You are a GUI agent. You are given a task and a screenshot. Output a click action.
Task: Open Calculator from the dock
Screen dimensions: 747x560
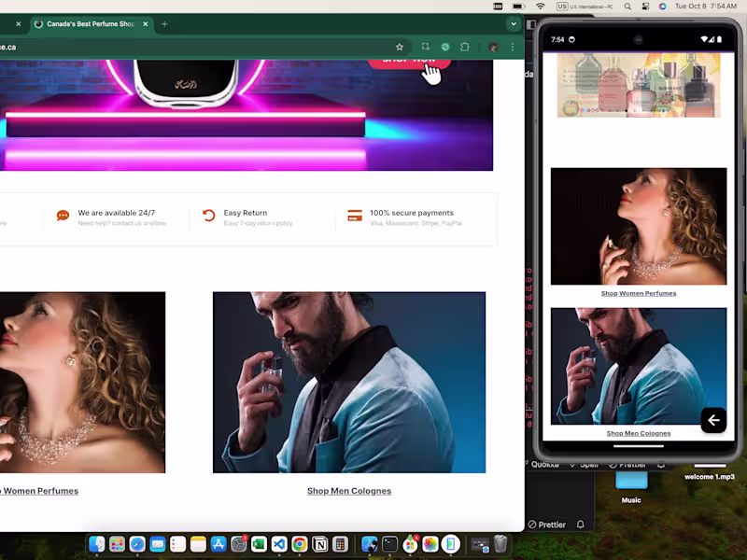(x=340, y=544)
